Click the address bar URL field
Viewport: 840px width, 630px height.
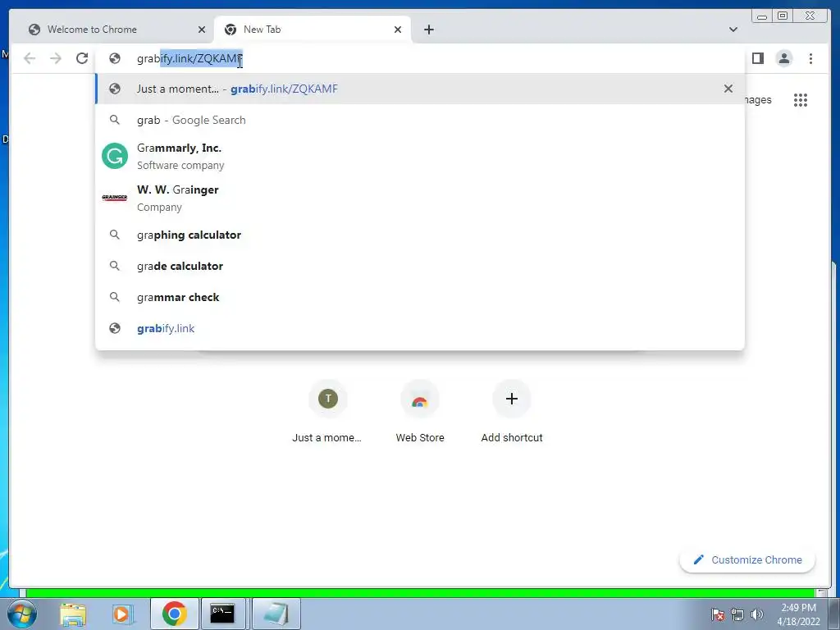419,58
